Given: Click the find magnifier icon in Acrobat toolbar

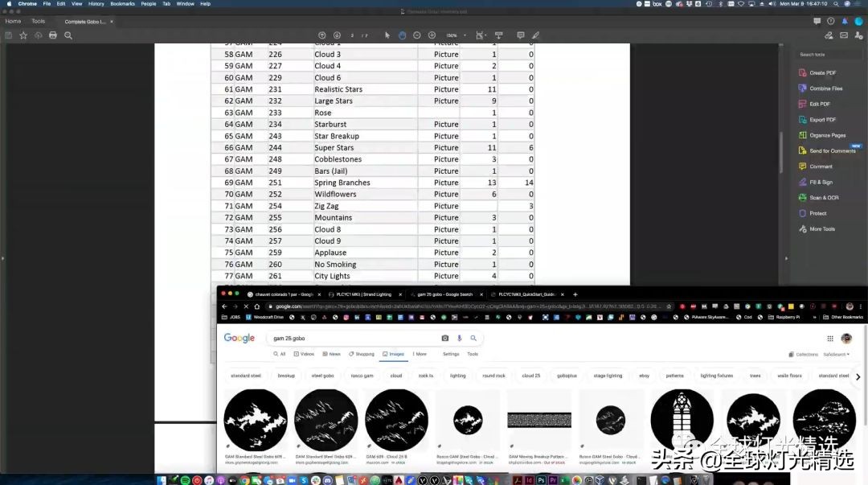Looking at the screenshot, I should click(x=68, y=35).
